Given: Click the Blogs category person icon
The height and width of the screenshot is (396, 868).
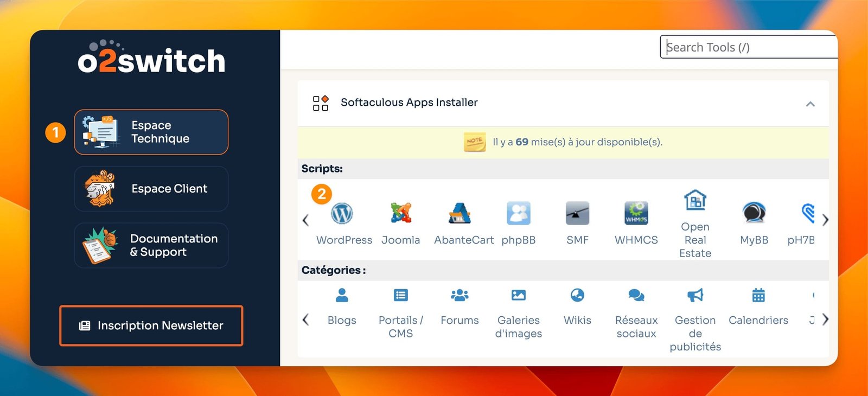Looking at the screenshot, I should pyautogui.click(x=342, y=295).
